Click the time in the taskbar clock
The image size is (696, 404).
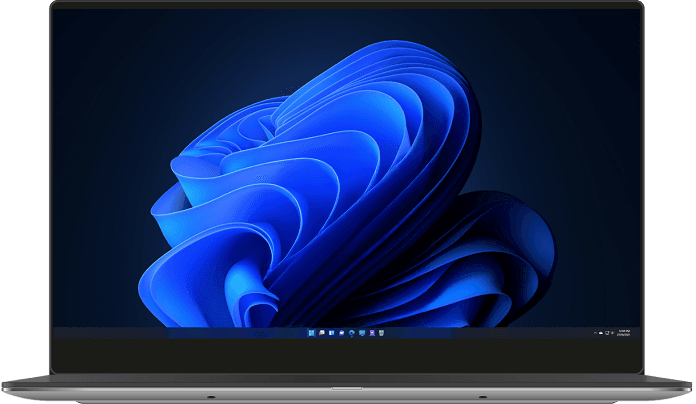coord(624,331)
